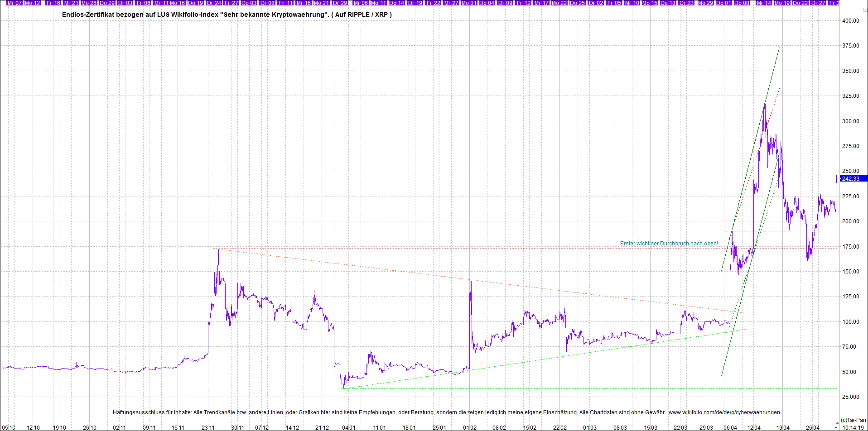Click the Endlos-Zertifikat chart title text
The height and width of the screenshot is (431, 868).
point(227,14)
